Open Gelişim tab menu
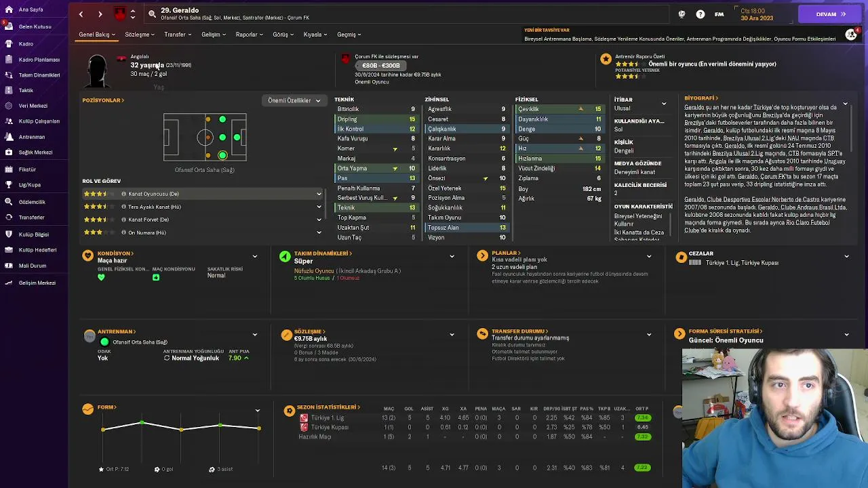 (x=214, y=35)
